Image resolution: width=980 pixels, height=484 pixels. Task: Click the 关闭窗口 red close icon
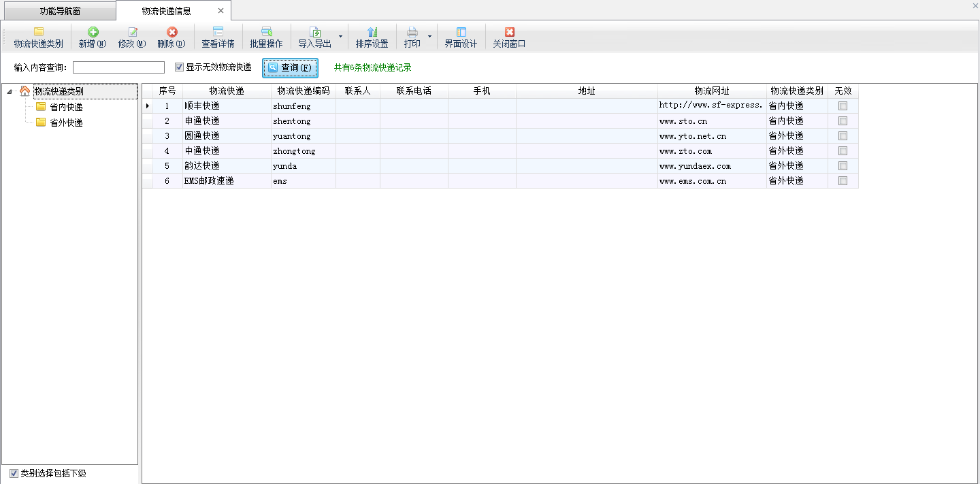[x=509, y=32]
